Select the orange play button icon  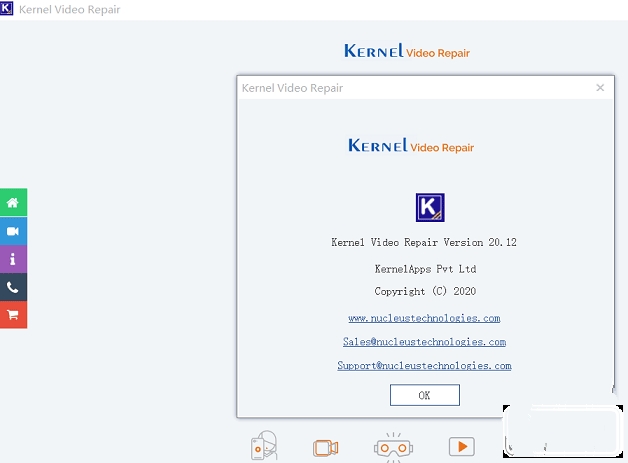[461, 447]
